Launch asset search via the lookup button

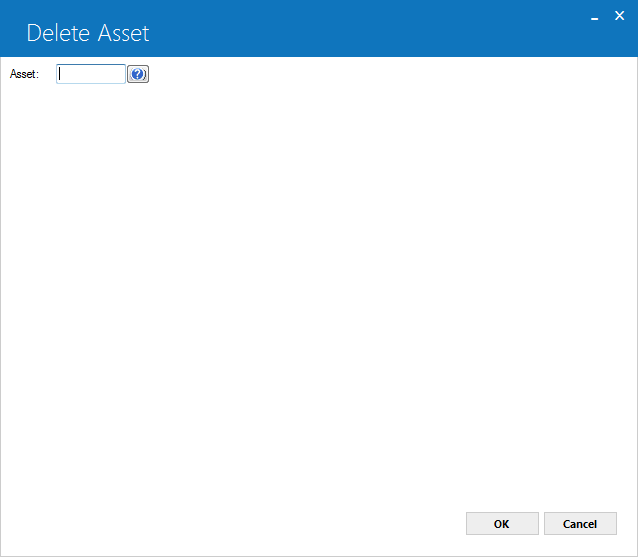[138, 74]
